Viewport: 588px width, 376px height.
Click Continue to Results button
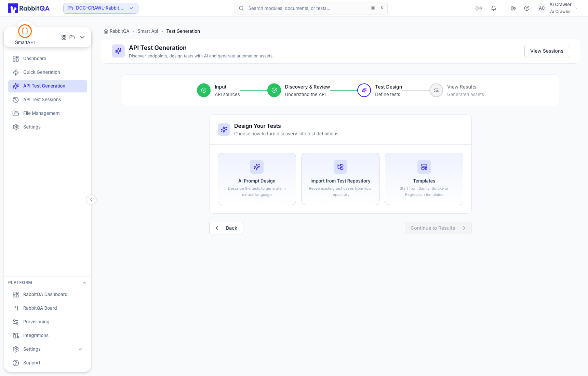pyautogui.click(x=438, y=228)
